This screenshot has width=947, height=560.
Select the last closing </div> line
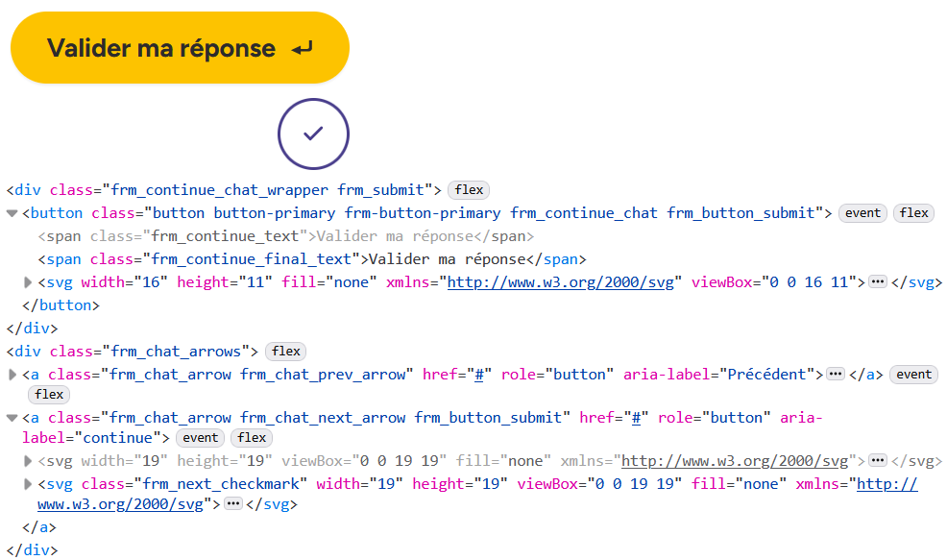32,550
